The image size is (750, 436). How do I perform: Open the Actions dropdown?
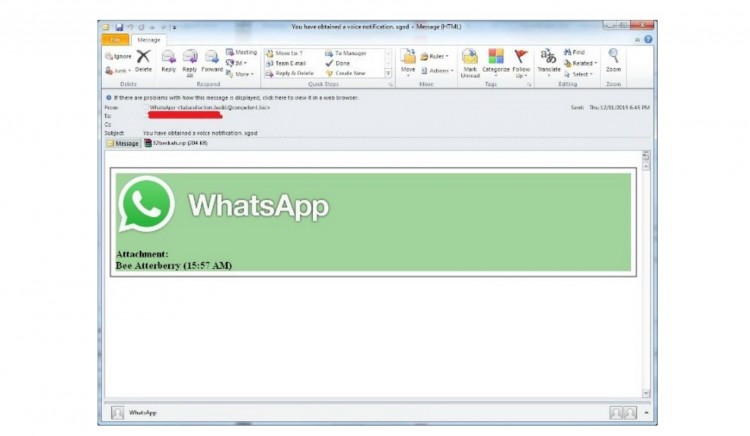pyautogui.click(x=437, y=71)
